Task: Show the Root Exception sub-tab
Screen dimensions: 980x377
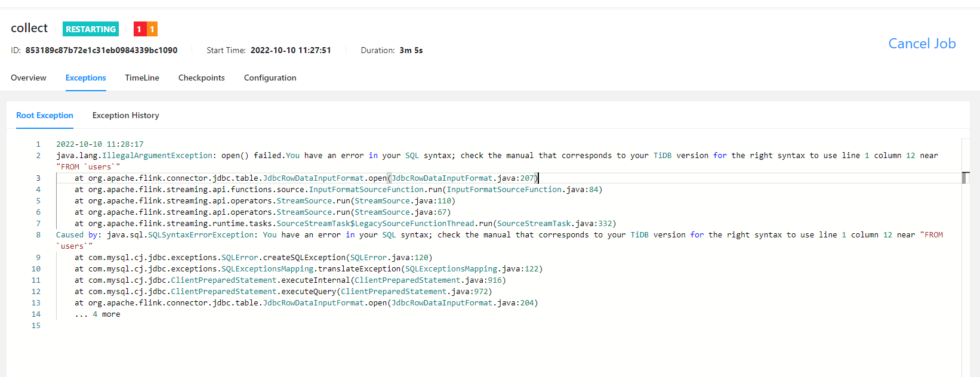Action: [45, 115]
